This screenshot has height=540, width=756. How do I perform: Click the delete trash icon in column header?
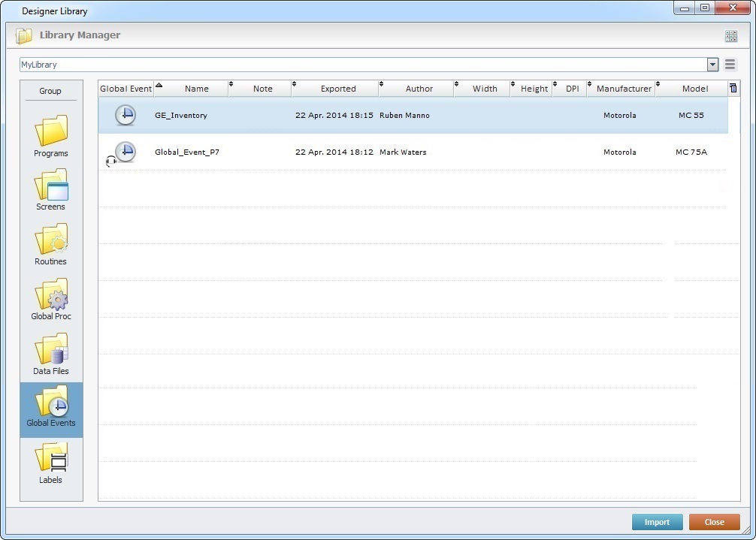(733, 88)
